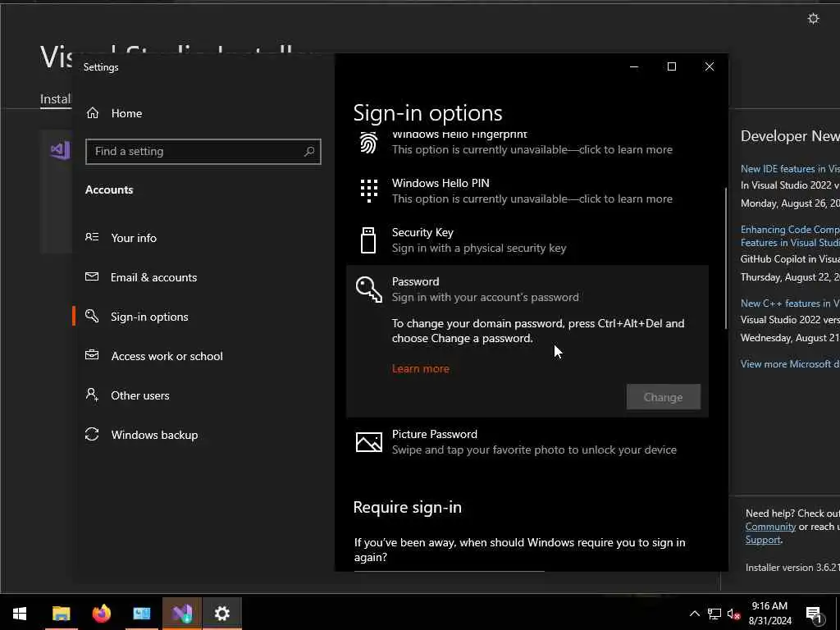
Task: Click the key icon beside Sign-in options
Action: coord(92,316)
